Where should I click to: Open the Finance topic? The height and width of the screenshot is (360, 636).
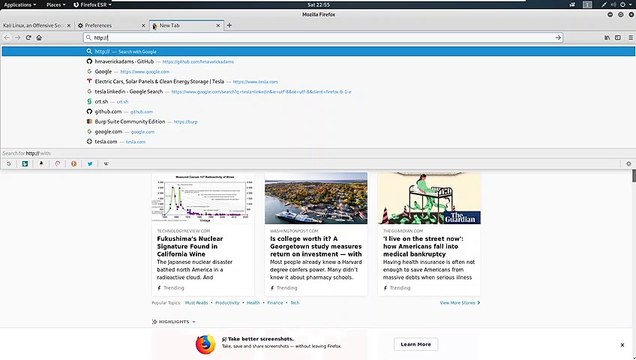tap(275, 303)
